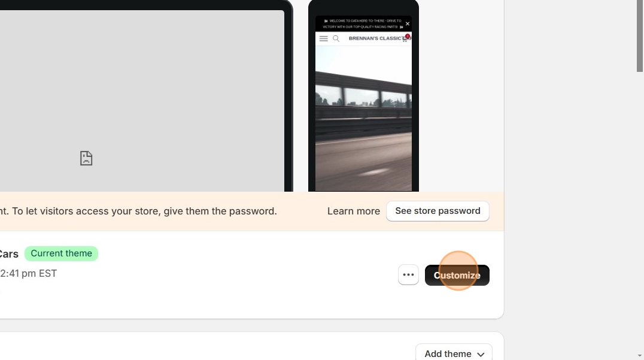Image resolution: width=644 pixels, height=360 pixels.
Task: Click the mobile preview road image
Action: tap(363, 119)
